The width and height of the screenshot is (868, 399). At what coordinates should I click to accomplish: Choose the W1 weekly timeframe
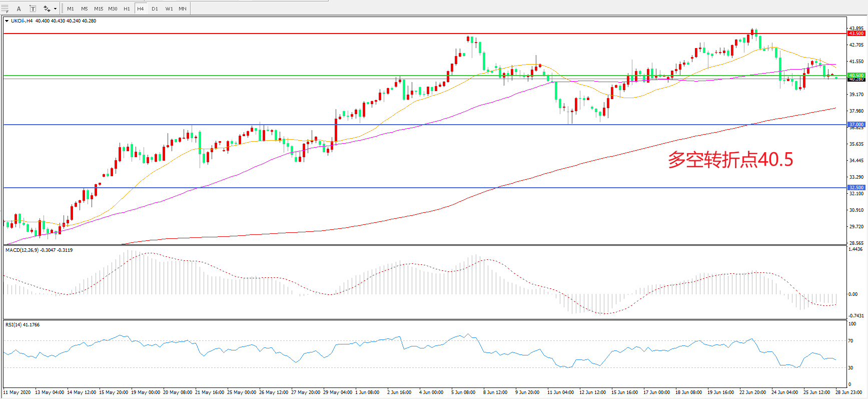(169, 9)
